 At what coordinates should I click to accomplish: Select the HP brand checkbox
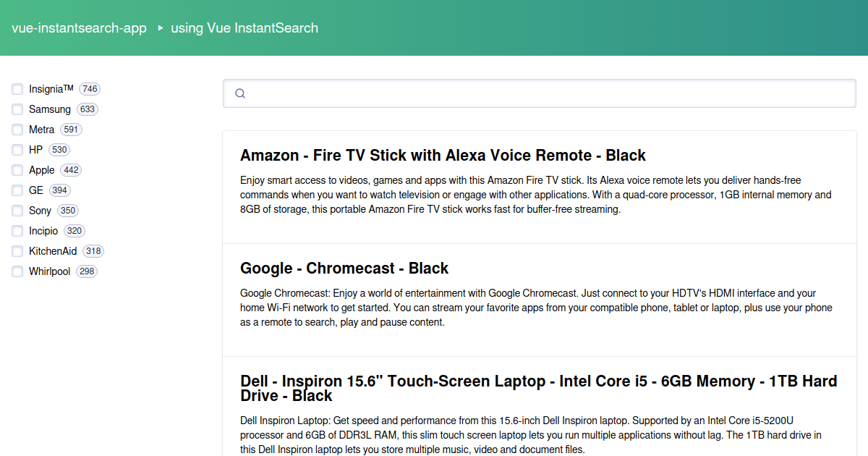pyautogui.click(x=17, y=150)
